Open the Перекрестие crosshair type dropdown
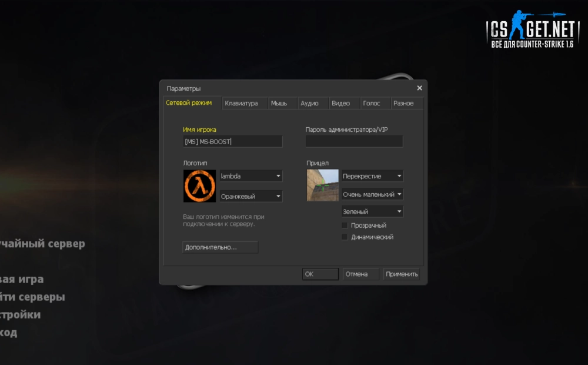Screen dimensions: 588x365 [x=372, y=176]
